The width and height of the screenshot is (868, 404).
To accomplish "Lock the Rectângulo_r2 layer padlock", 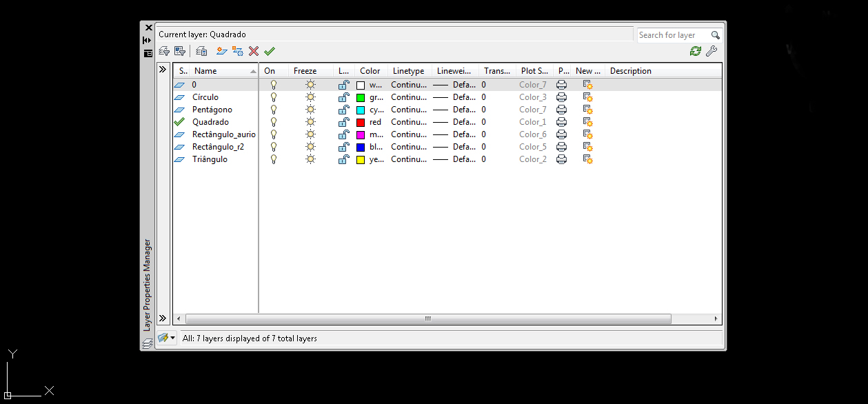I will point(343,147).
